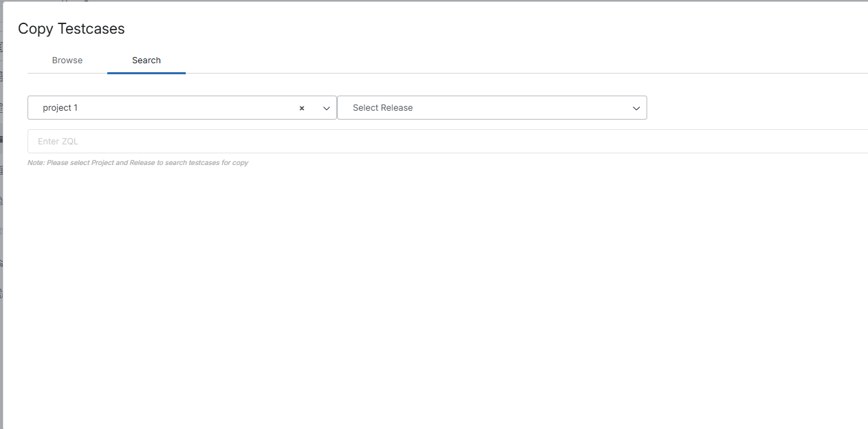Screen dimensions: 868x429
Task: Click the blue underline beneath the Search tab
Action: 147,72
